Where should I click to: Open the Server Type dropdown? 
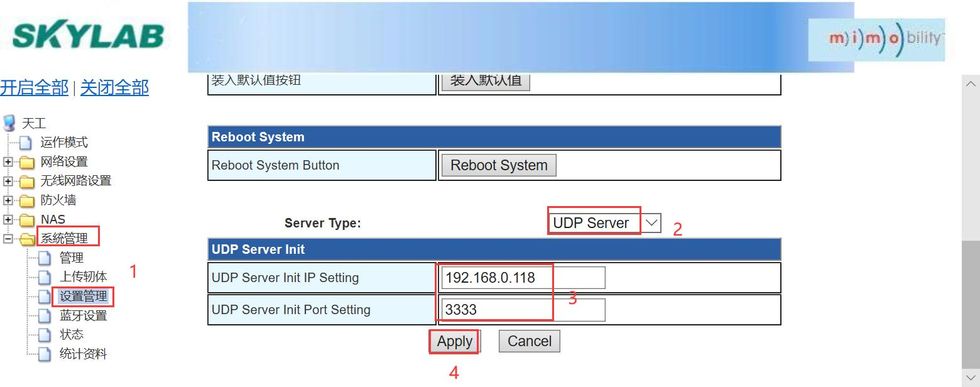(604, 223)
